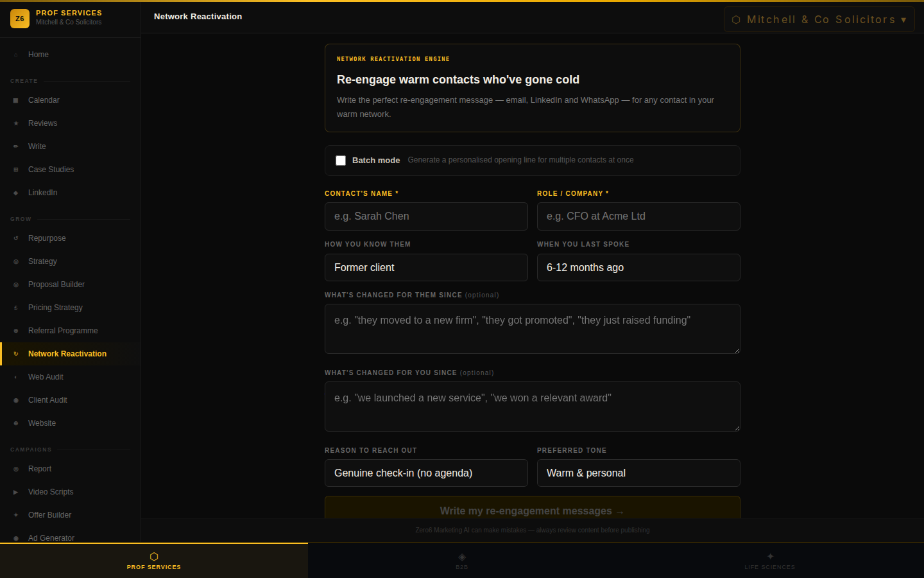
Task: Click the Web Audit icon
Action: [15, 378]
